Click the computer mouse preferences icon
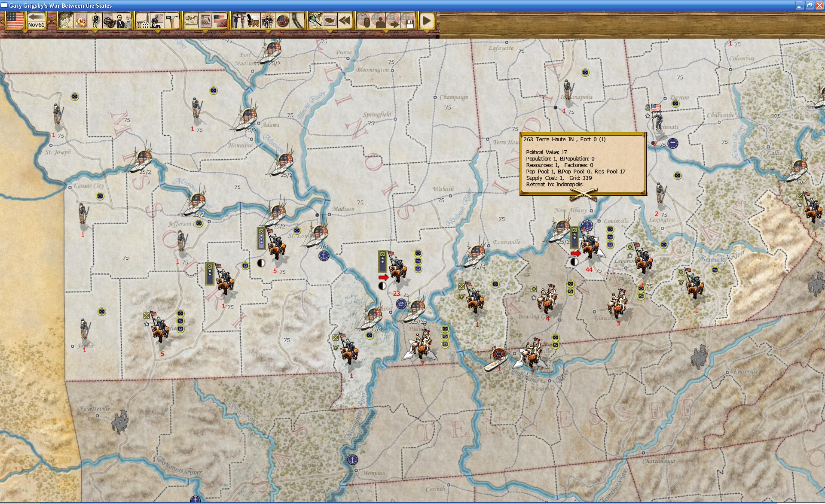The width and height of the screenshot is (825, 504). [364, 20]
